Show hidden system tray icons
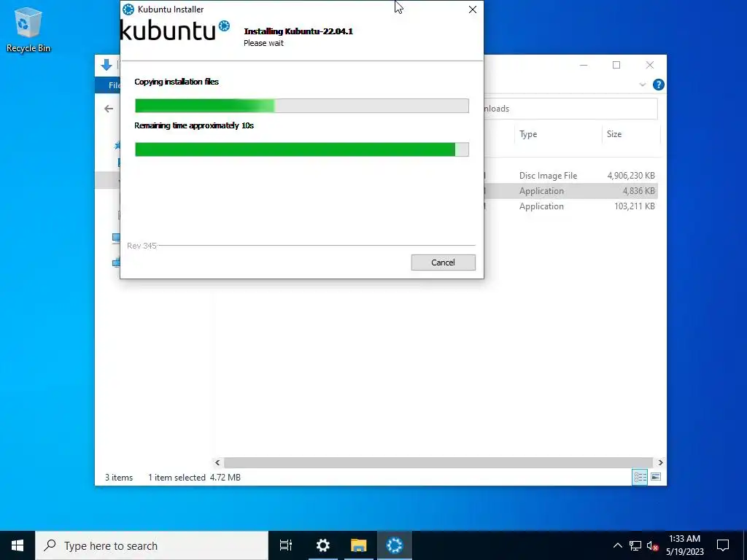The height and width of the screenshot is (560, 747). tap(617, 545)
